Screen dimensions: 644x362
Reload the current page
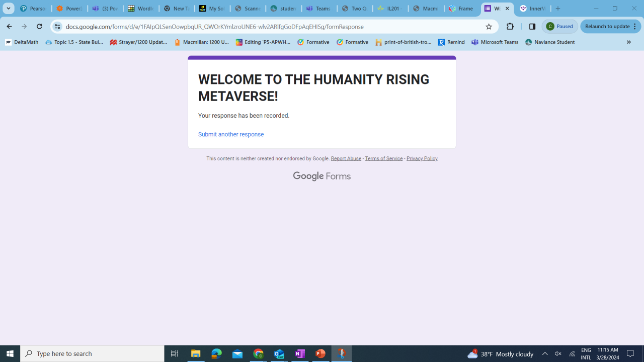tap(39, 26)
